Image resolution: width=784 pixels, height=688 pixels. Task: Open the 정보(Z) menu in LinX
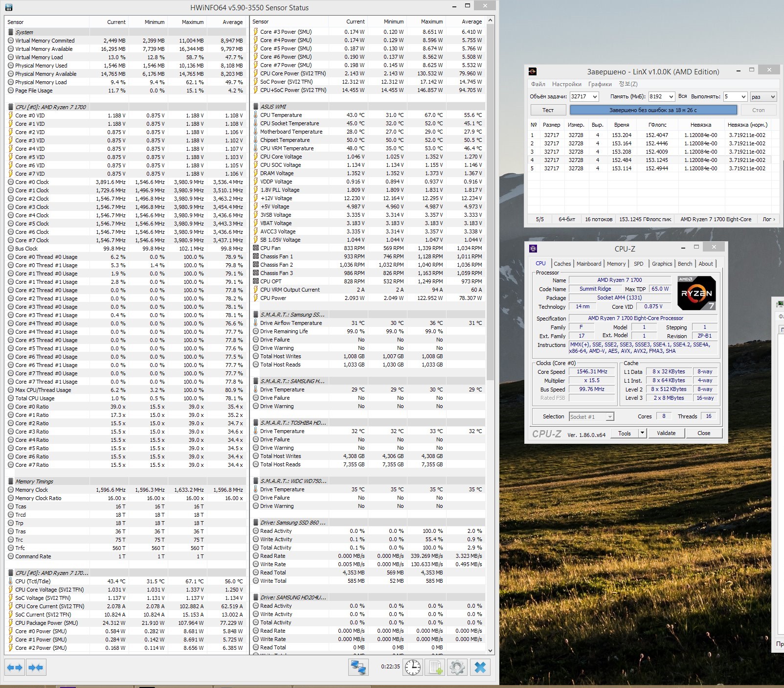click(x=628, y=84)
